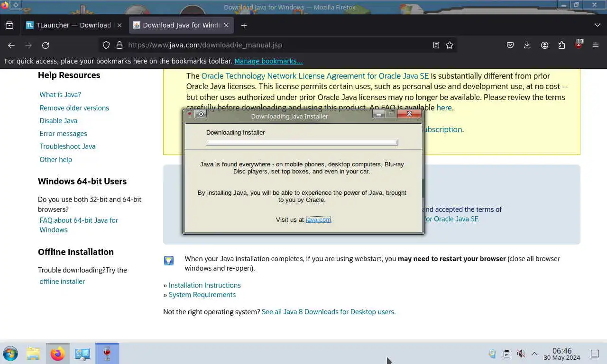This screenshot has width=607, height=364.
Task: Bookmark this page with the star icon
Action: click(x=450, y=45)
